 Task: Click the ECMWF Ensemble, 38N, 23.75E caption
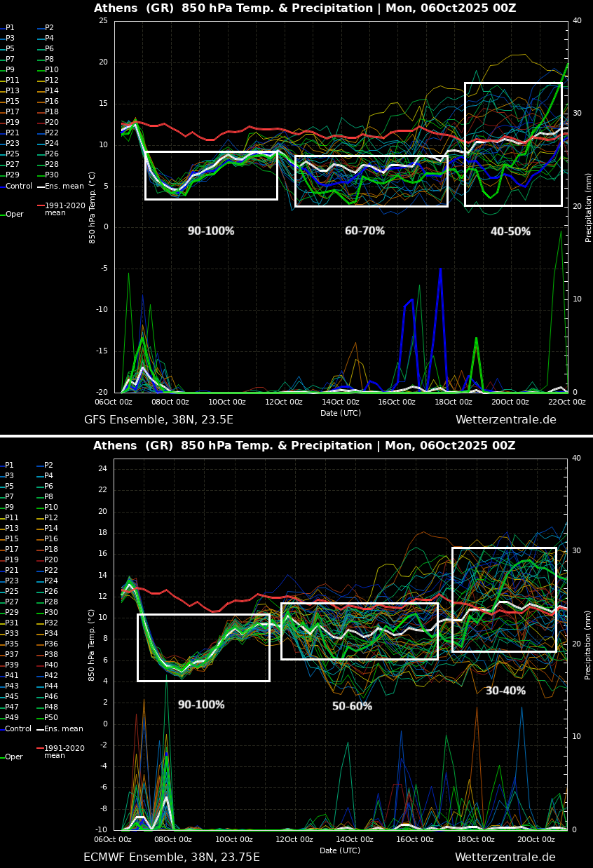(171, 857)
